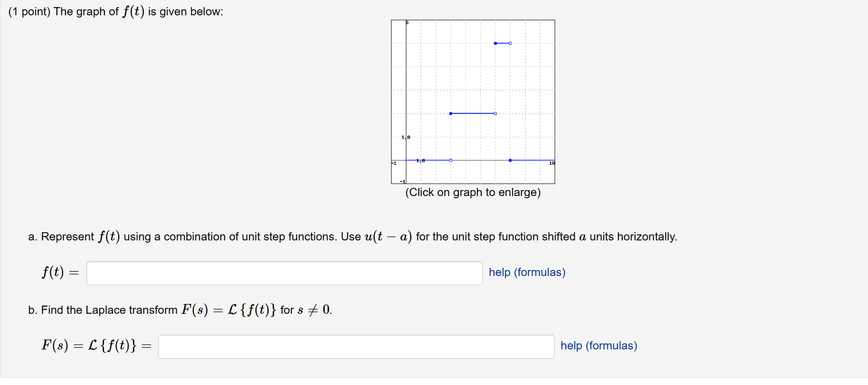Click the 10 label at the axis end
The width and height of the screenshot is (868, 385).
tap(551, 162)
